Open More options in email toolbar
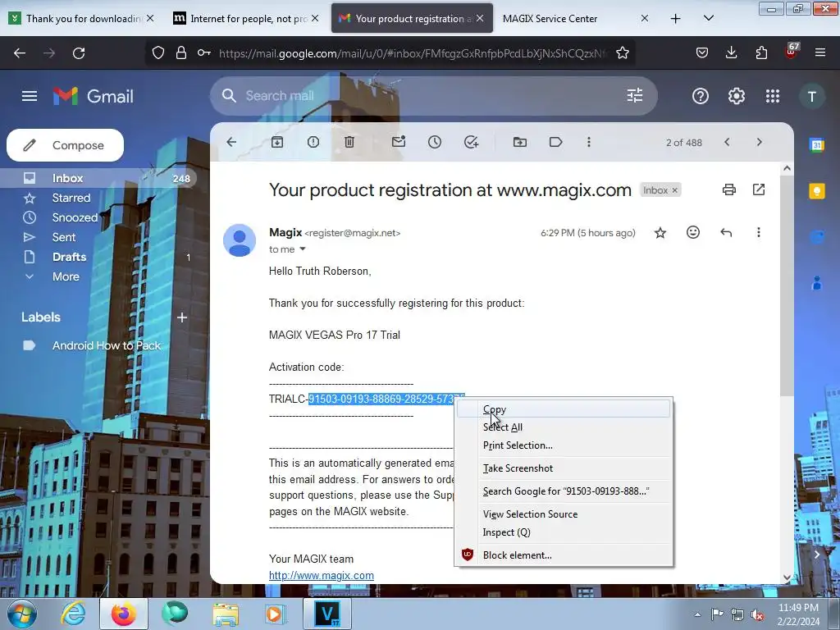This screenshot has width=840, height=630. tap(589, 142)
